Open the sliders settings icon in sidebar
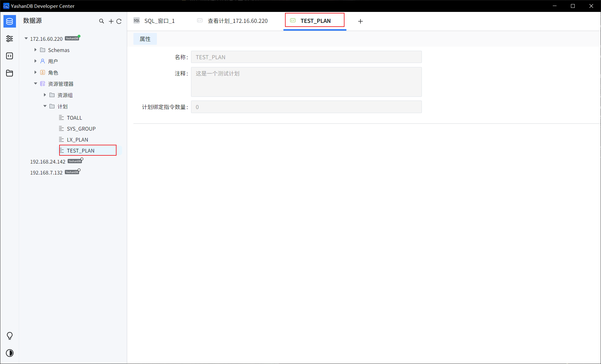The height and width of the screenshot is (364, 601). [x=10, y=39]
